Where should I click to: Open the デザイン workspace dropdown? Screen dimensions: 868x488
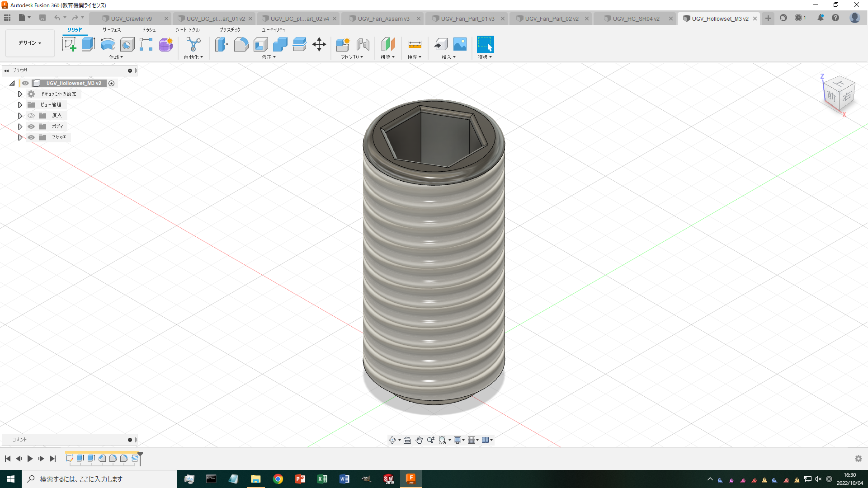(30, 43)
